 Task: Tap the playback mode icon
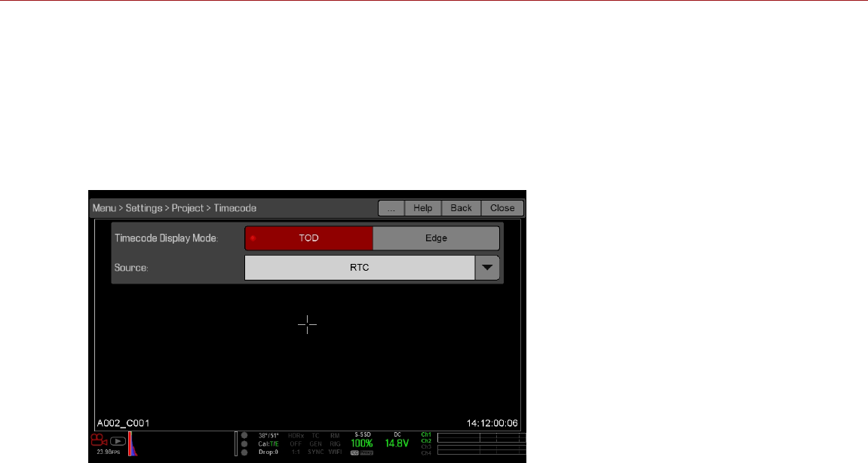[118, 441]
